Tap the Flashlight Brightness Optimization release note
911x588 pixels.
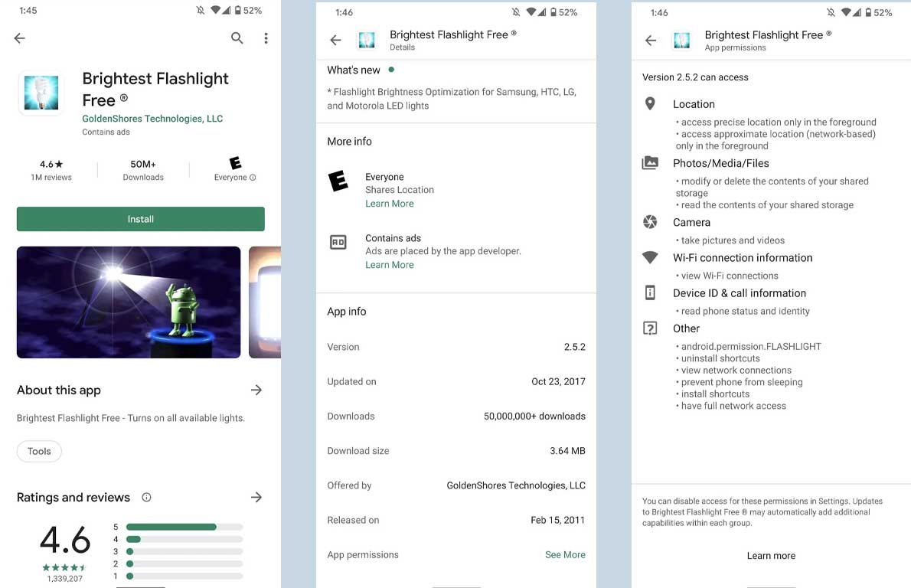pos(452,99)
